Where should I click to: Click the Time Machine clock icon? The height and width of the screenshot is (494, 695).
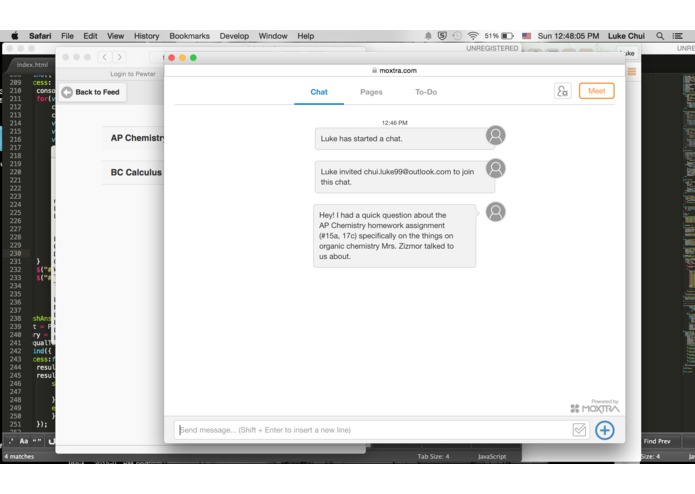(457, 36)
